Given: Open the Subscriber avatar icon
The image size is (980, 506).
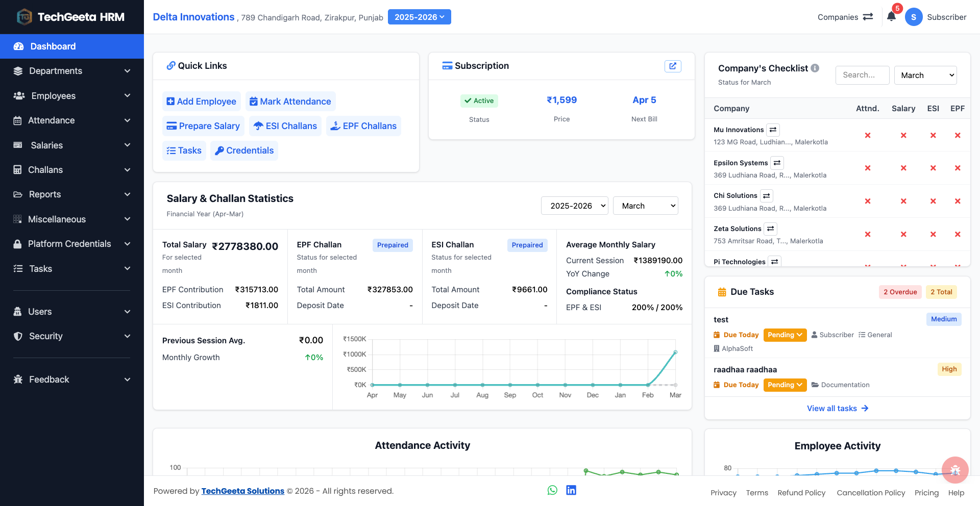Looking at the screenshot, I should (x=913, y=17).
